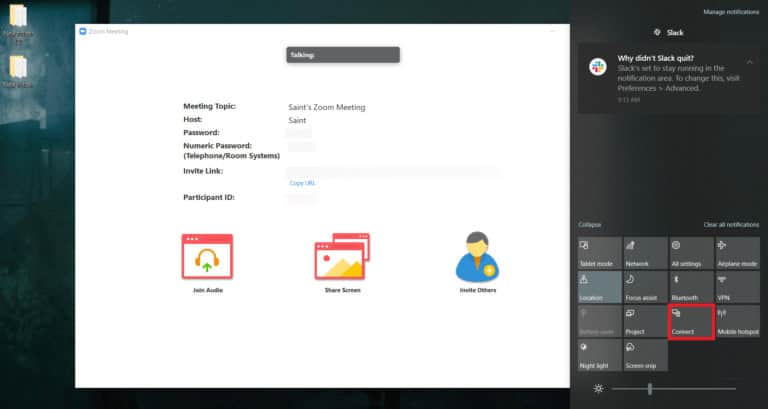Toggle Airplane mode tile
Screen dimensions: 768x409
737,253
